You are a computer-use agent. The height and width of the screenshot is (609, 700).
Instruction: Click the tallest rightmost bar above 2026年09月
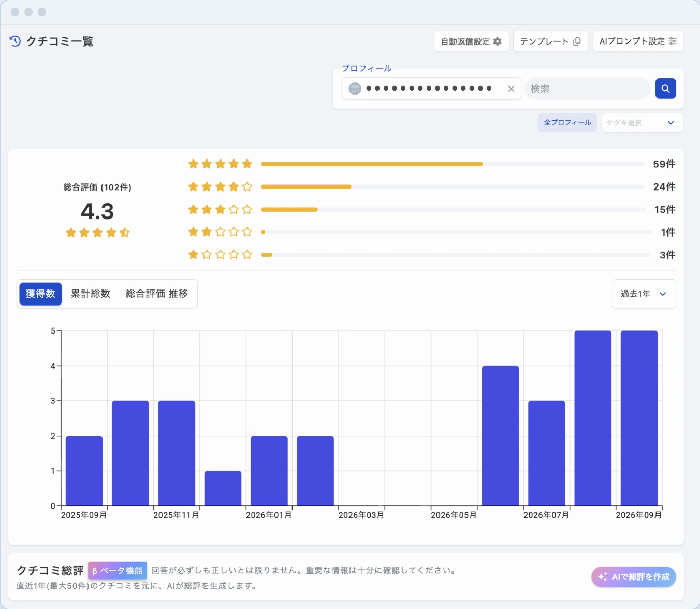[x=639, y=418]
